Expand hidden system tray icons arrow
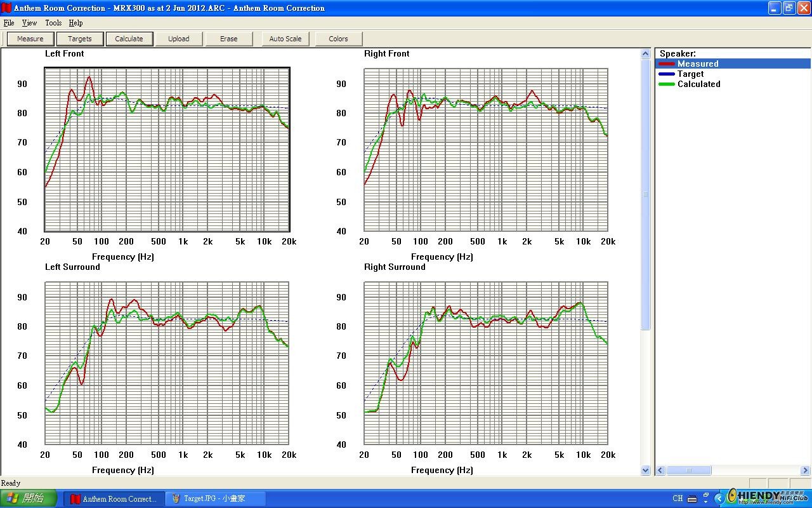The width and height of the screenshot is (812, 508). point(719,498)
